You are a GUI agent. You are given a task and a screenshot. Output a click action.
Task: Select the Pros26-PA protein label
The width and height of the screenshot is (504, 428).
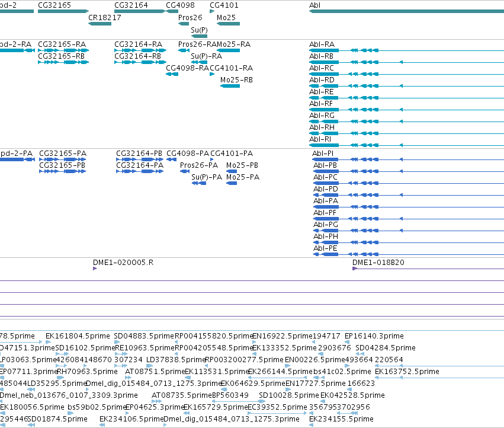(x=199, y=165)
